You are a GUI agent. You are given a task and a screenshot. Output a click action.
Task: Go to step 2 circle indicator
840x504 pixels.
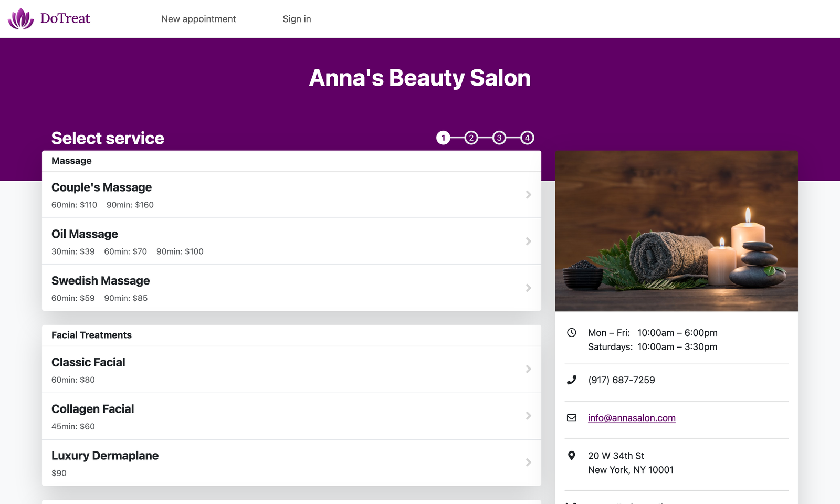[x=471, y=138]
